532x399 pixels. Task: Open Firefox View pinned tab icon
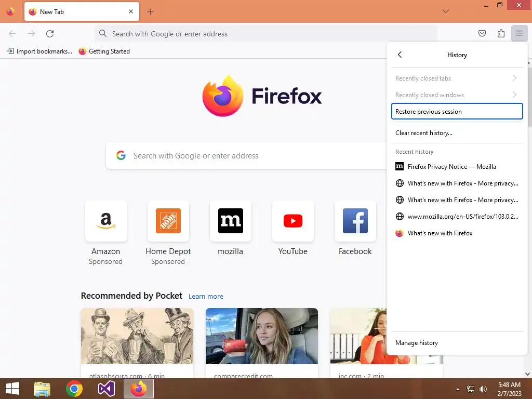tap(10, 11)
